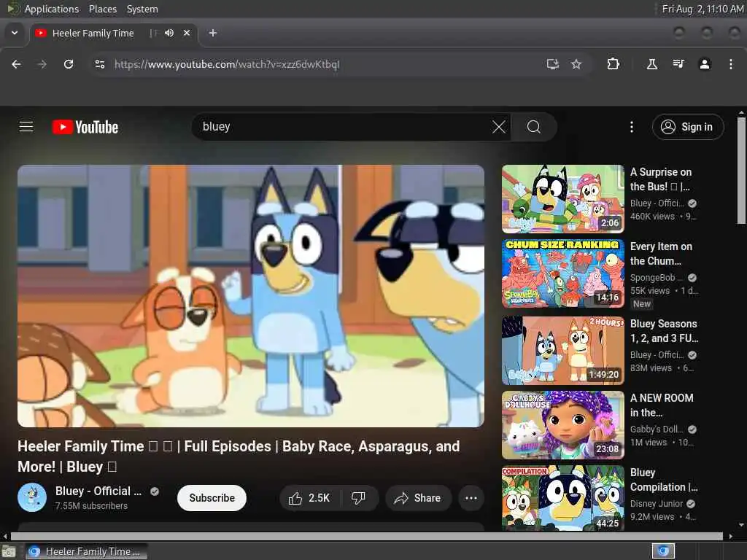Click the date and time clock
The image size is (747, 560).
coord(703,9)
